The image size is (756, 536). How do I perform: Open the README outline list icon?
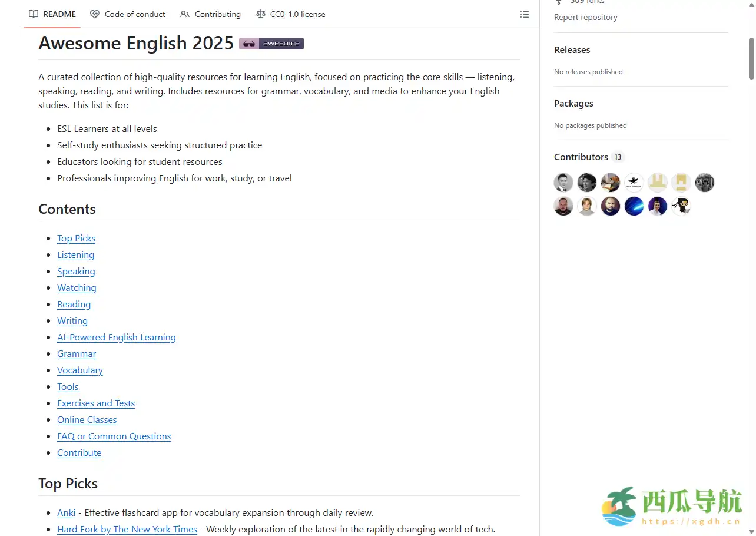[x=524, y=14]
